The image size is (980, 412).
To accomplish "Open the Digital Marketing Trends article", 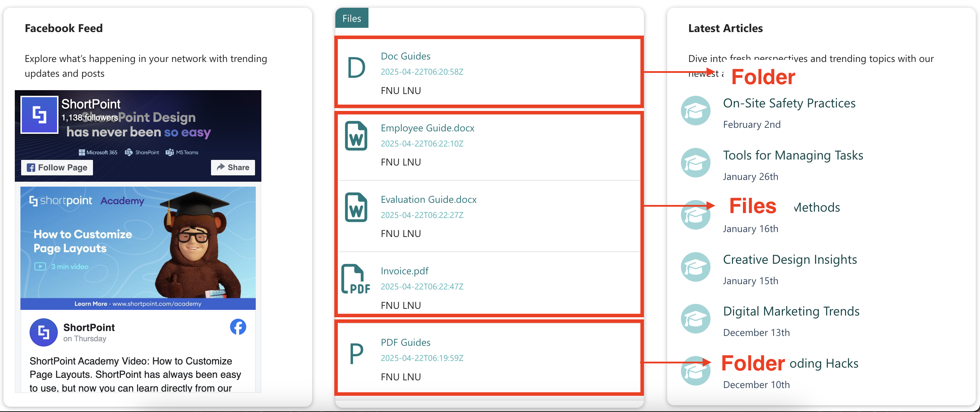I will (790, 312).
